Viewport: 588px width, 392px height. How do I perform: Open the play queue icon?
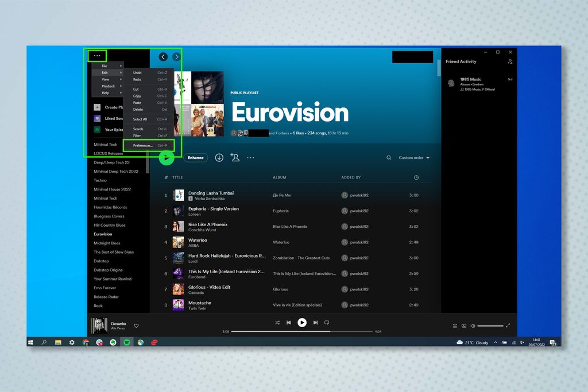click(x=455, y=325)
